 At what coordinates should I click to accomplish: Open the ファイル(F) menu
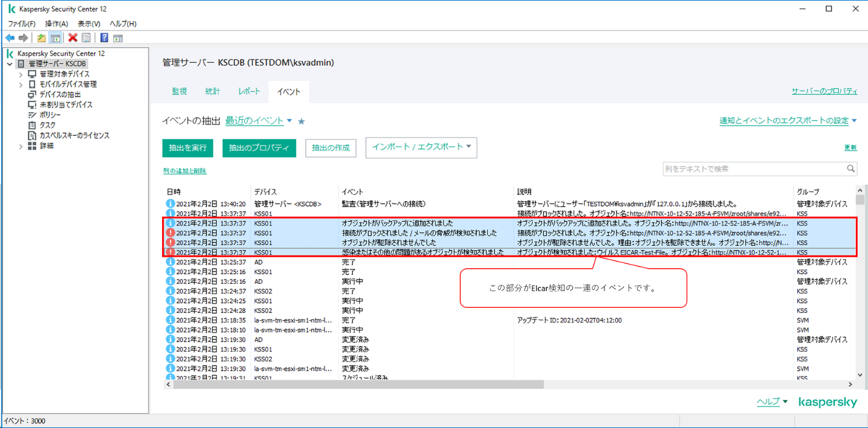[x=22, y=24]
